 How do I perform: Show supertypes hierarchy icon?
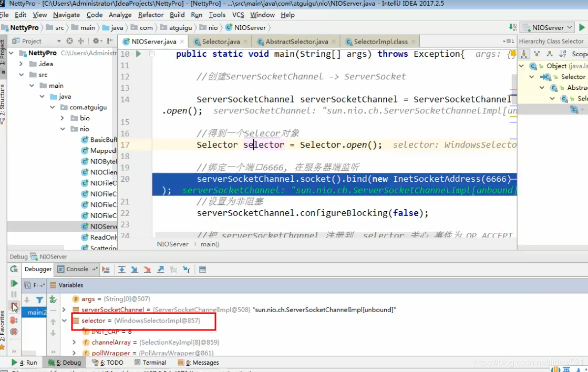537,54
